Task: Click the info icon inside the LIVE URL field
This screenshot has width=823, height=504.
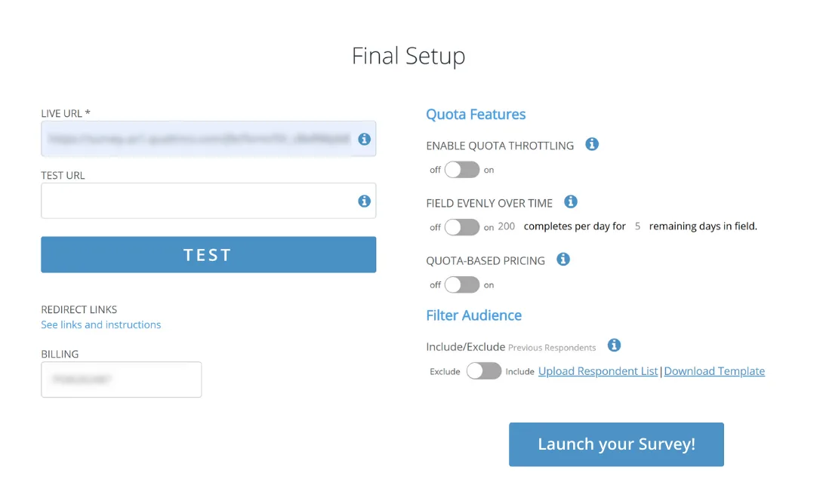Action: click(x=364, y=140)
